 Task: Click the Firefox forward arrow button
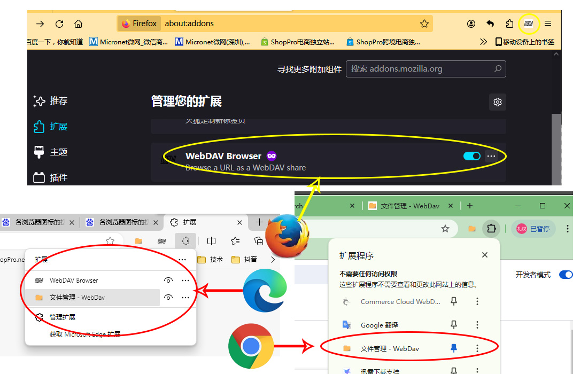(x=40, y=24)
